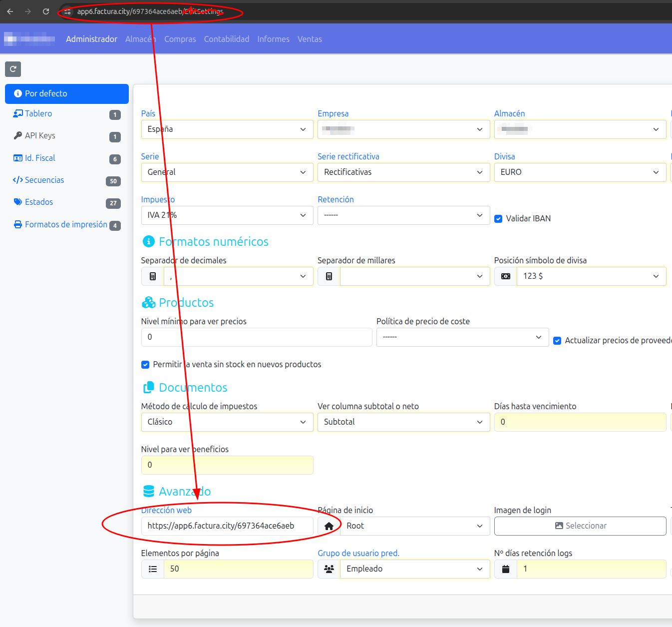
Task: Select Por defecto in the sidebar
Action: pos(46,93)
